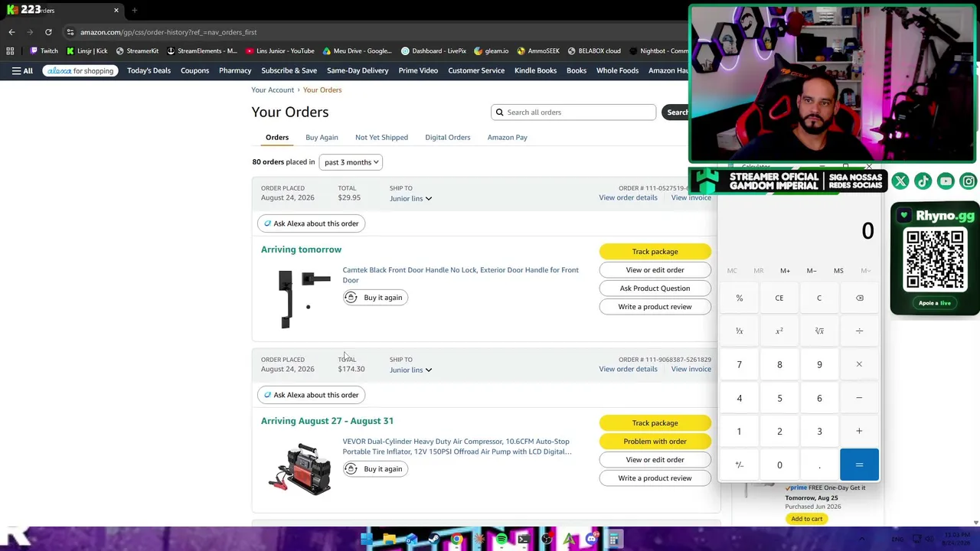Ask Alexa about the $29.95 order
This screenshot has width=980, height=551.
[311, 223]
